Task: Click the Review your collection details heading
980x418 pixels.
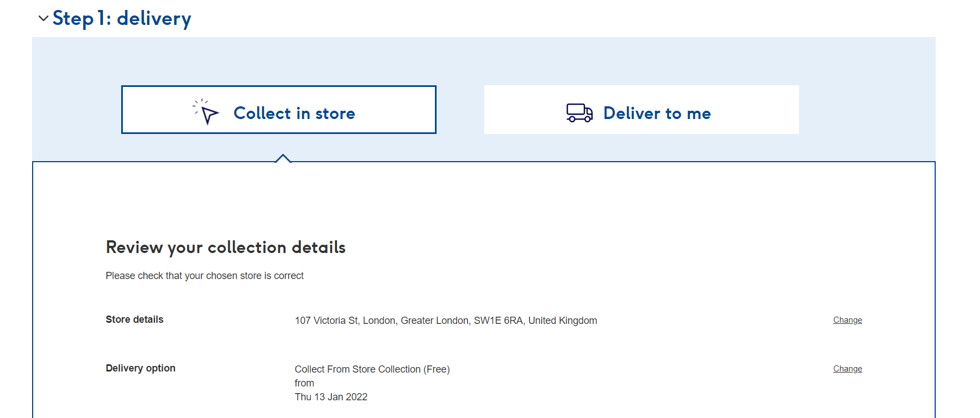Action: [225, 247]
